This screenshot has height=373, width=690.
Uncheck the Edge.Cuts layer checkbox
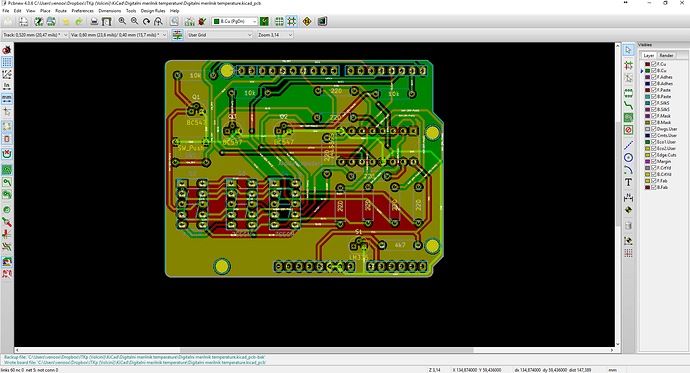653,155
